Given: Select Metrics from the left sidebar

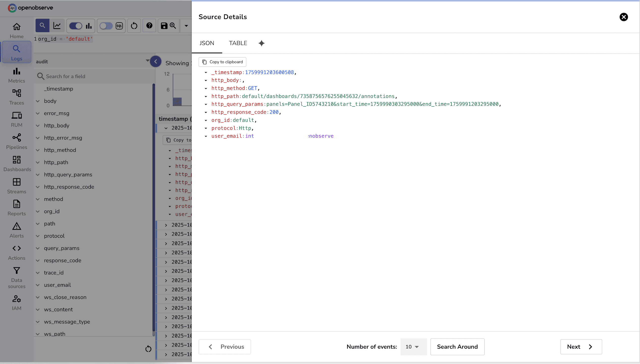Looking at the screenshot, I should [x=16, y=75].
